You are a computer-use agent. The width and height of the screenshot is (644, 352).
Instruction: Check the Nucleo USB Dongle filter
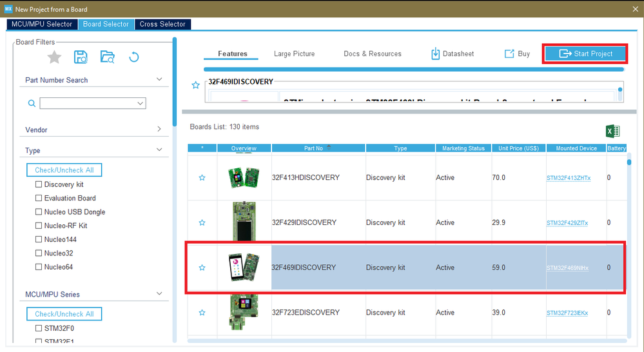[39, 212]
